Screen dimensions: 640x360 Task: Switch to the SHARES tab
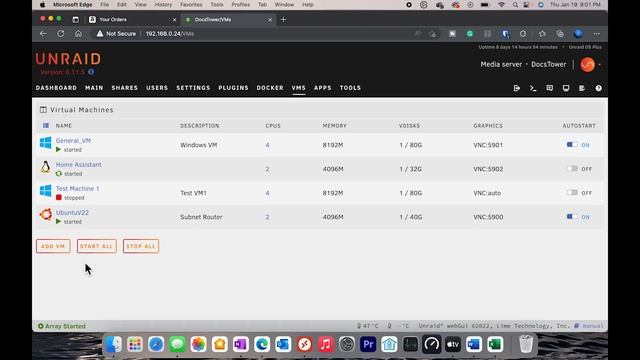[x=124, y=88]
